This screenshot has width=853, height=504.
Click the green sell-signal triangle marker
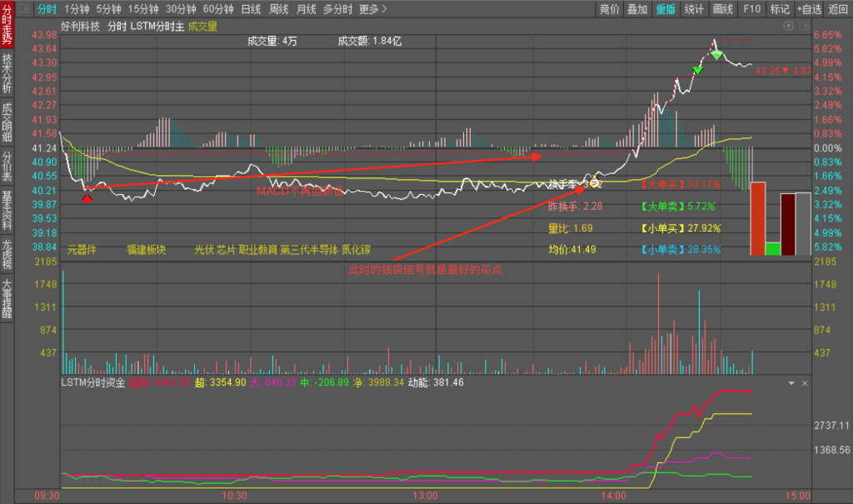pyautogui.click(x=697, y=70)
